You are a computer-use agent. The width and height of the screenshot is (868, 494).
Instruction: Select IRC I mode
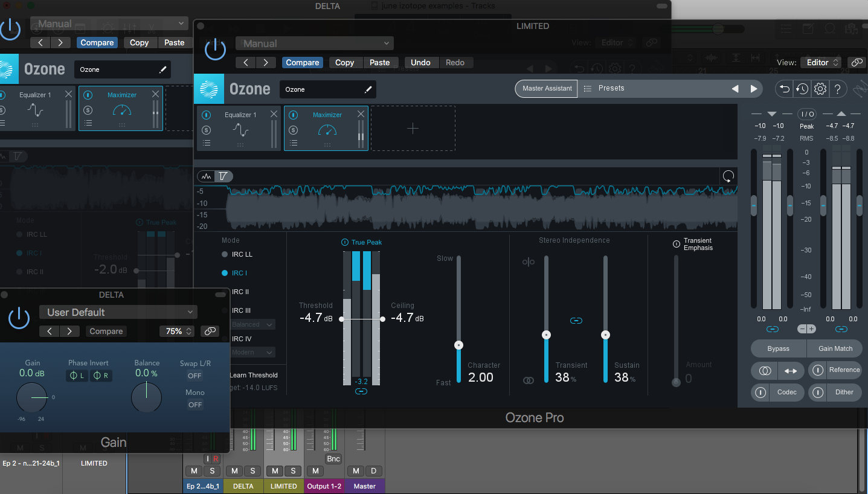click(234, 273)
